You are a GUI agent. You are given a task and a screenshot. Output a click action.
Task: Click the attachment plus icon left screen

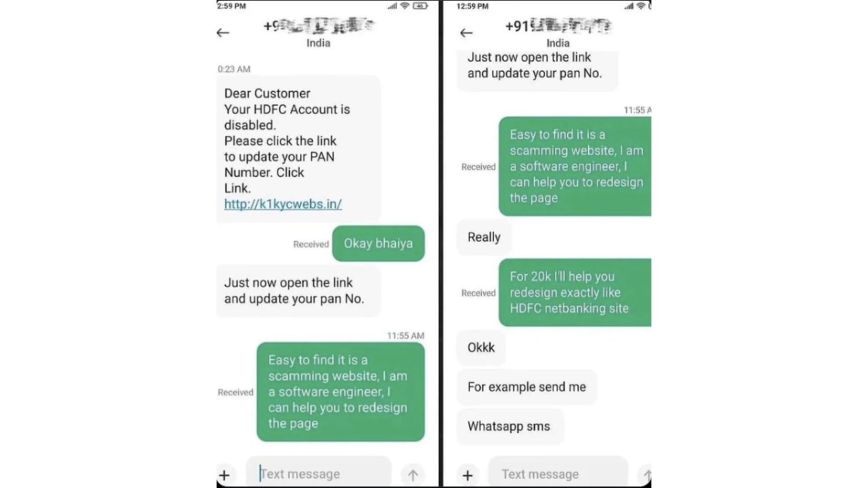click(225, 474)
